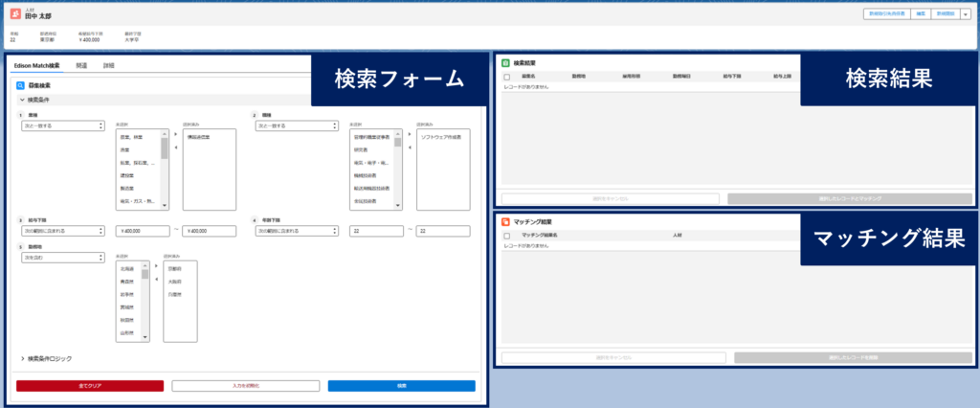Open the 給与下限 range condition dropdown
Image resolution: width=980 pixels, height=408 pixels.
[x=61, y=231]
